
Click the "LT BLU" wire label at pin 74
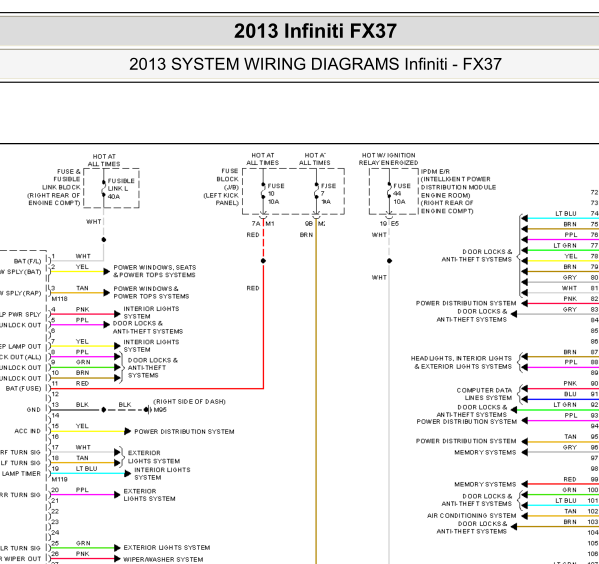pyautogui.click(x=566, y=214)
